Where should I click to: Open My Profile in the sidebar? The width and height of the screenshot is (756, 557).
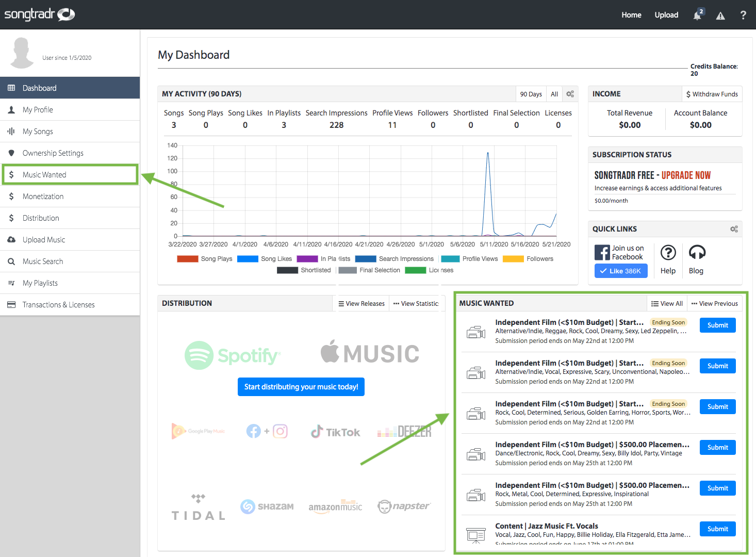point(70,110)
